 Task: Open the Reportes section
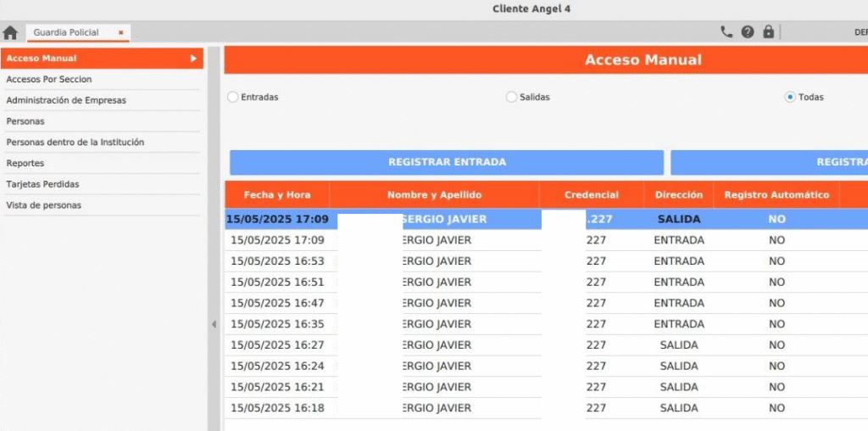[25, 163]
